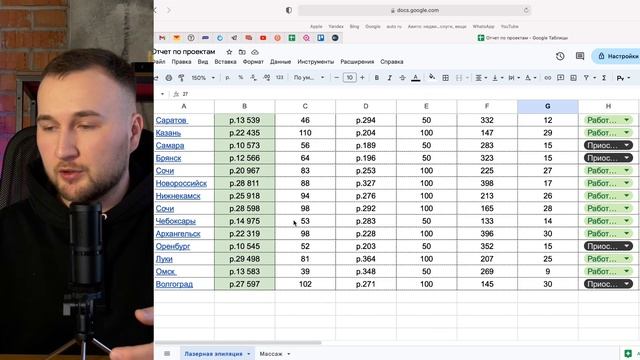This screenshot has height=360, width=640.
Task: Open Gmail bookmark icon
Action: 162,38
